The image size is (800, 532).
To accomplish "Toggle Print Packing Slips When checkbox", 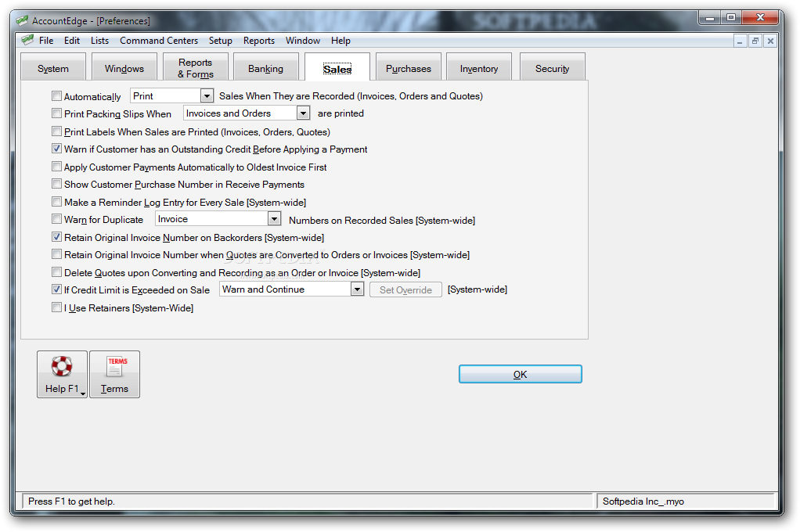I will [56, 113].
